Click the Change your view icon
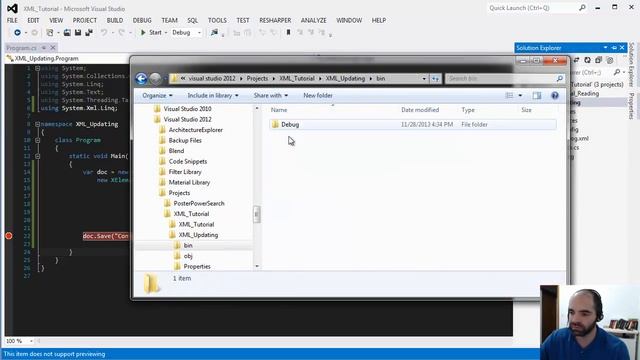Screen dimensions: 640x360 pyautogui.click(x=509, y=96)
